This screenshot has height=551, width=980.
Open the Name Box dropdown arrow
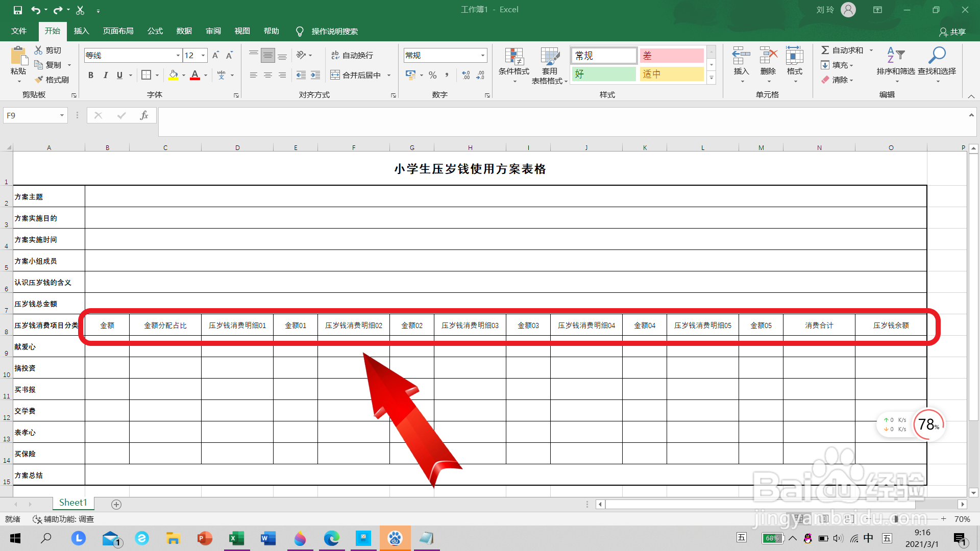(62, 115)
